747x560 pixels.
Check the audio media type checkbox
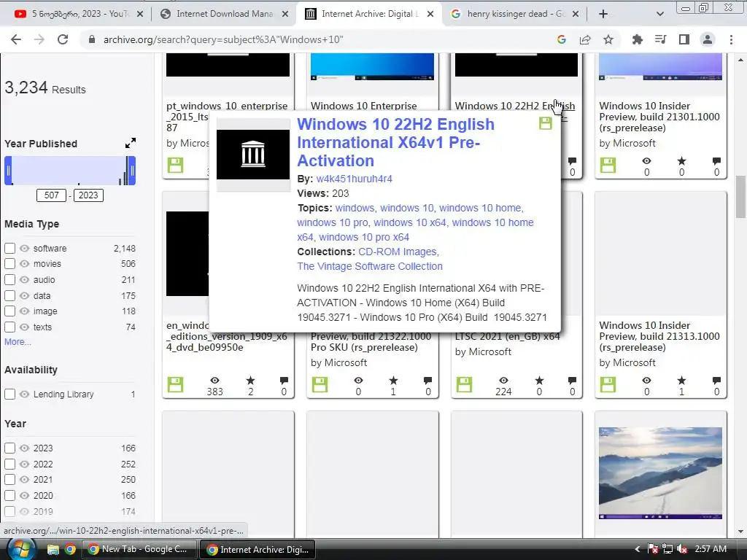(10, 280)
